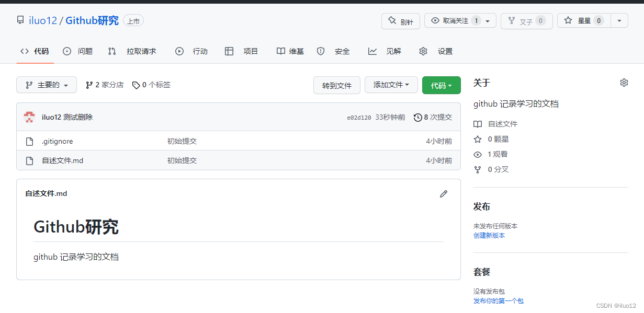Image resolution: width=644 pixels, height=313 pixels.
Task: Open the watch options dropdown arrow
Action: (488, 21)
